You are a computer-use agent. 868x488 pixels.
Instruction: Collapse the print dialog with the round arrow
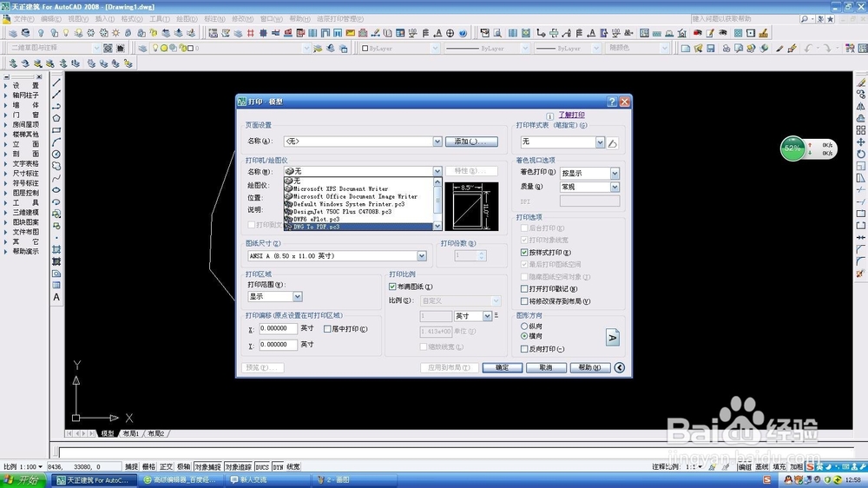620,367
